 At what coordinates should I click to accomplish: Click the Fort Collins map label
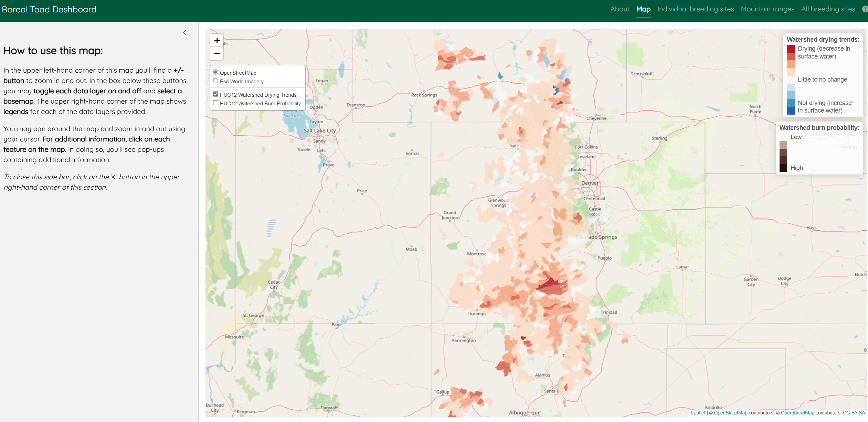tap(586, 147)
